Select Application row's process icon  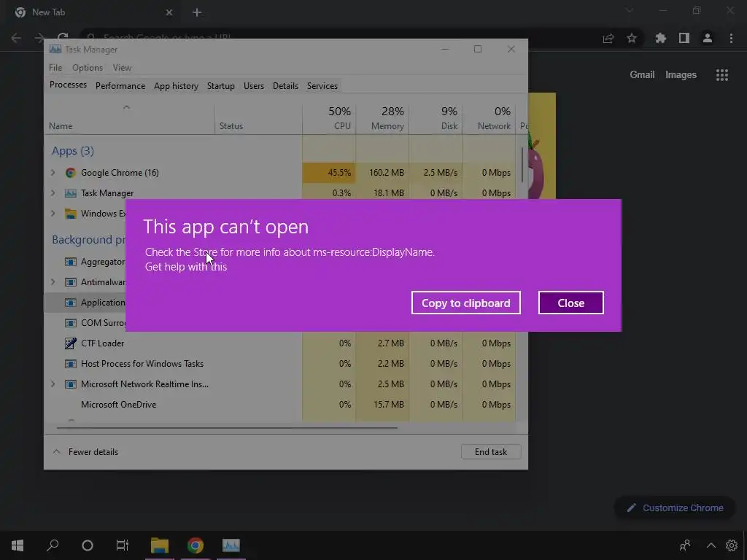point(71,303)
